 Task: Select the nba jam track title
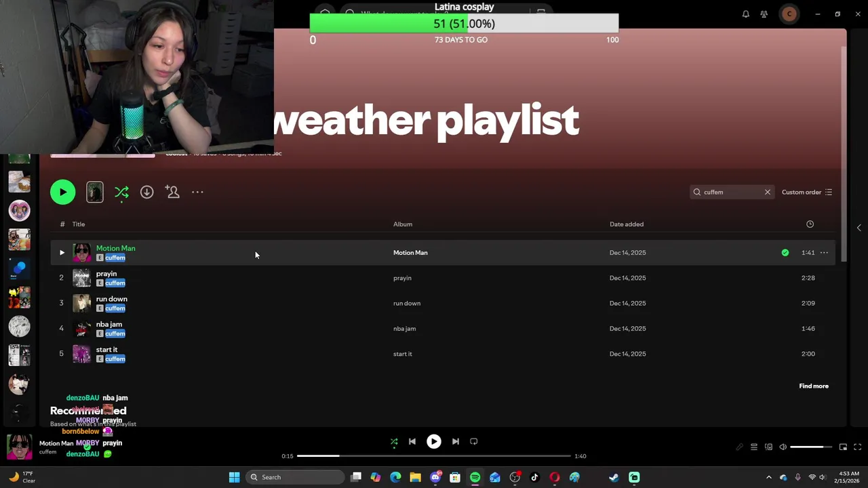109,324
